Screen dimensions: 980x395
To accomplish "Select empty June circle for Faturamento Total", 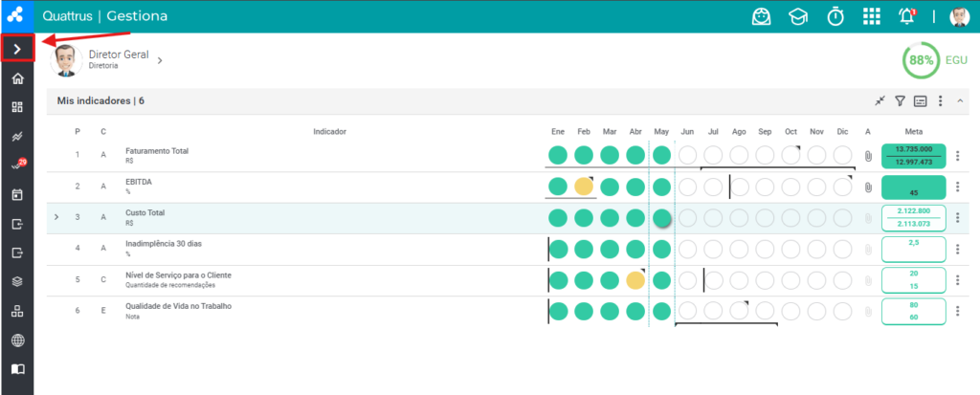I will (687, 156).
